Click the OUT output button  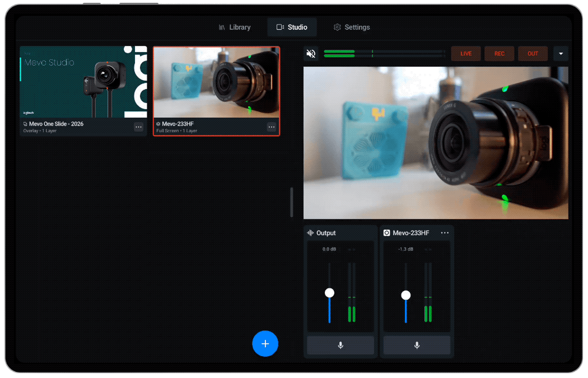click(533, 53)
